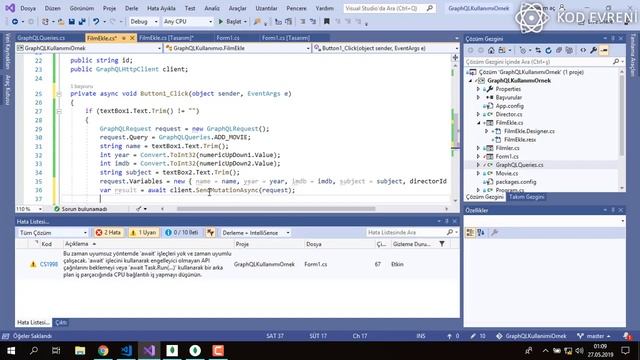
Task: Open File Explorer from the taskbar
Action: click(80, 351)
